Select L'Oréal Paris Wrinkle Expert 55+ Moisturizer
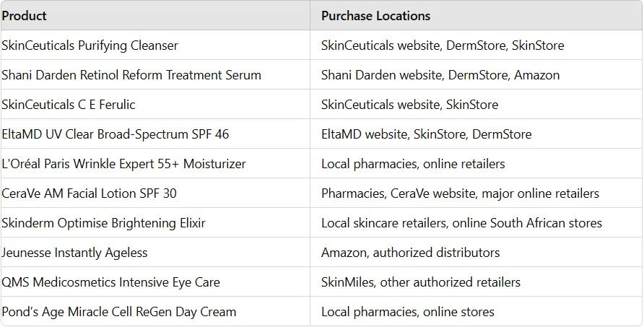 123,164
